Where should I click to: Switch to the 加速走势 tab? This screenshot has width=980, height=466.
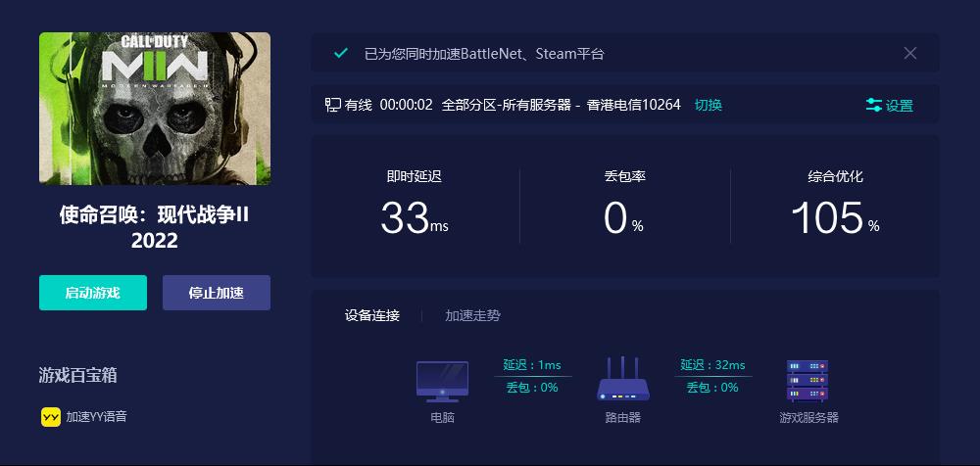pos(472,315)
